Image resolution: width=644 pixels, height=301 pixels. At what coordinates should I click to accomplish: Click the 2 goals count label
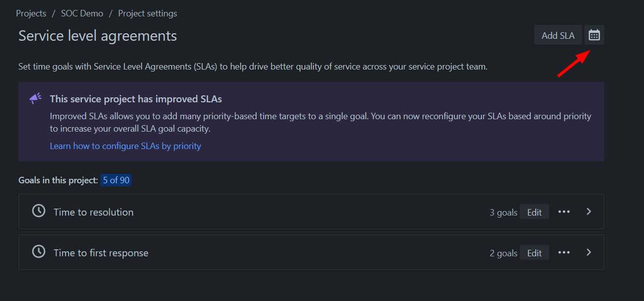pyautogui.click(x=503, y=253)
